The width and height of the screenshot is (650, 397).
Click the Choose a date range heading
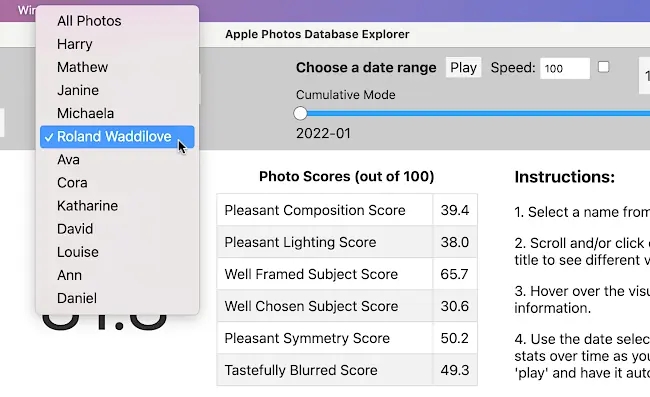[x=366, y=68]
